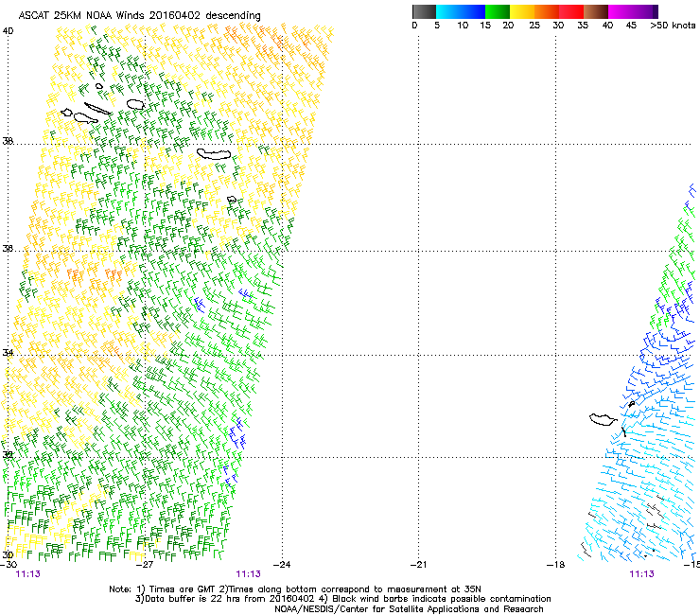Click the "ASCAT 25KM NOAA Winds 20160402 descending" title

[139, 16]
